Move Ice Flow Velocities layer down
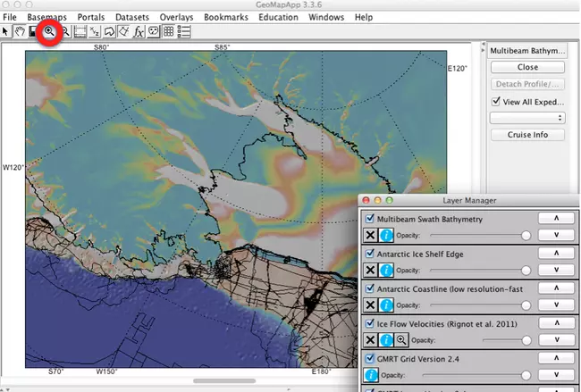Screen dimensions: 581x392 click(x=555, y=339)
